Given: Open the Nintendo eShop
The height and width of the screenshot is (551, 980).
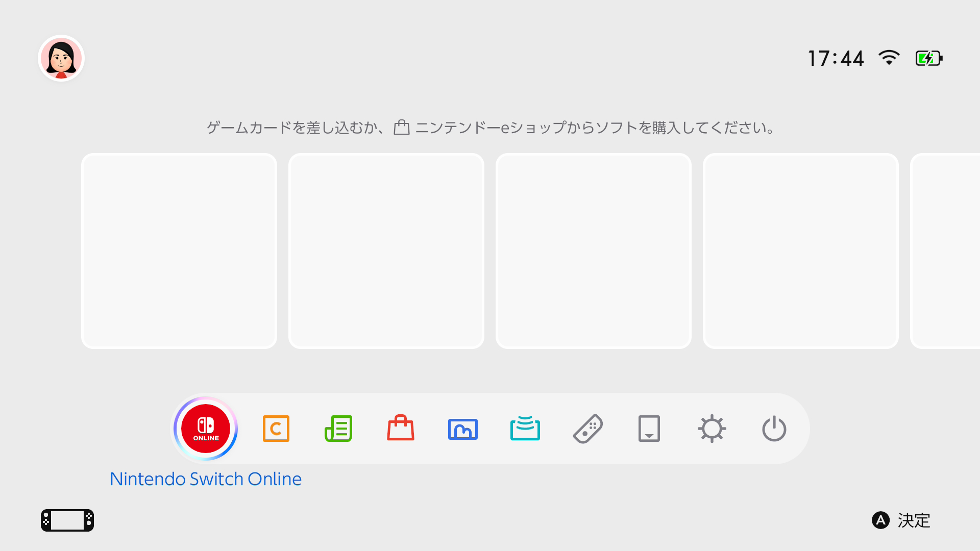Looking at the screenshot, I should (x=400, y=429).
